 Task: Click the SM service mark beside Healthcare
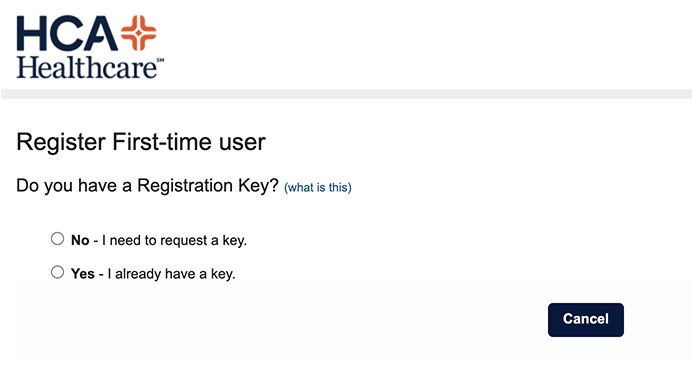[161, 60]
